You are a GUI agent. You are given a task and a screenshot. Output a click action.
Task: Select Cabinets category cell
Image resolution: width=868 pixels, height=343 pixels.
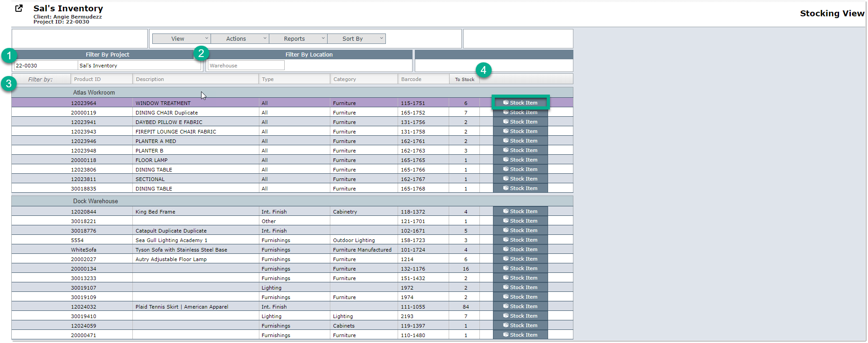pyautogui.click(x=344, y=326)
